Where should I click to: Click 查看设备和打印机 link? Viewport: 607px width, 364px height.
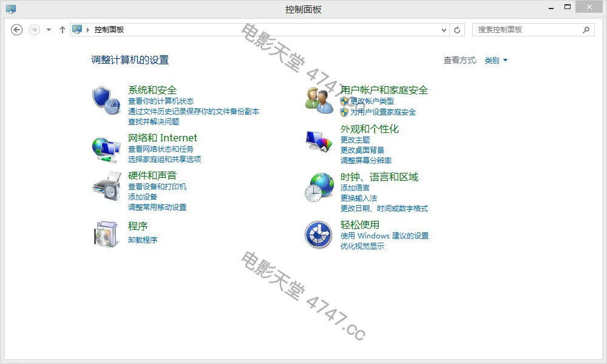point(157,187)
